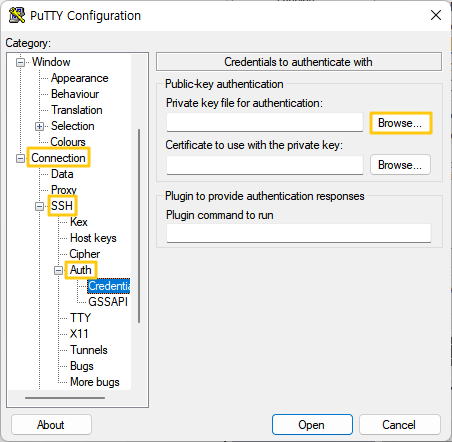Open the Colours settings
This screenshot has width=452, height=442.
pos(68,142)
